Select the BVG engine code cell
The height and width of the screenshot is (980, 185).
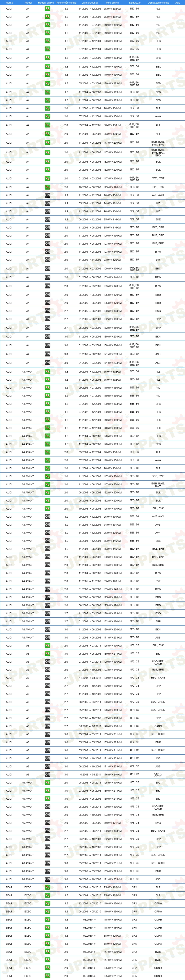coord(158,823)
